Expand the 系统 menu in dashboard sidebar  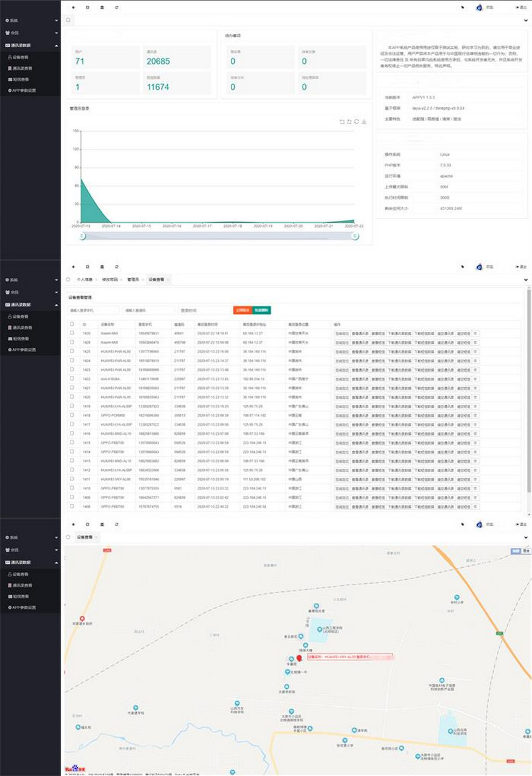pos(30,21)
